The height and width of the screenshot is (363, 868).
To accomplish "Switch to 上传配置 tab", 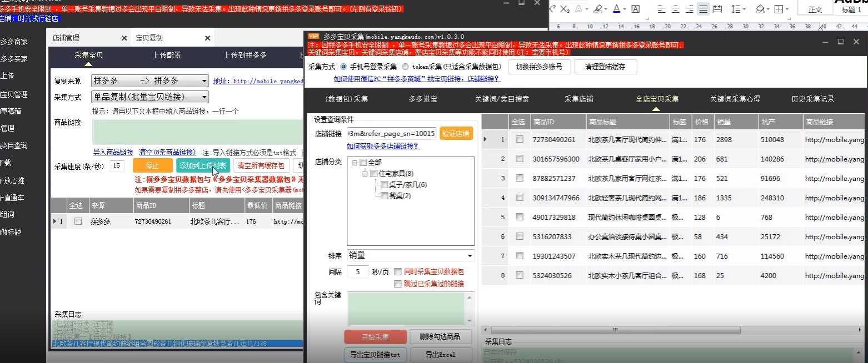I will (167, 55).
